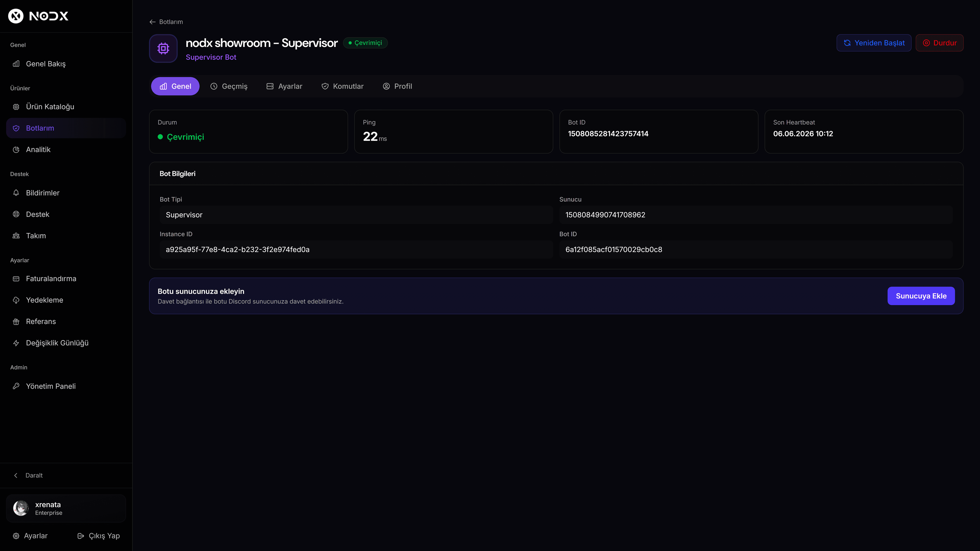Viewport: 980px width, 551px height.
Task: Open Genel Bakış chart icon
Action: click(x=16, y=64)
